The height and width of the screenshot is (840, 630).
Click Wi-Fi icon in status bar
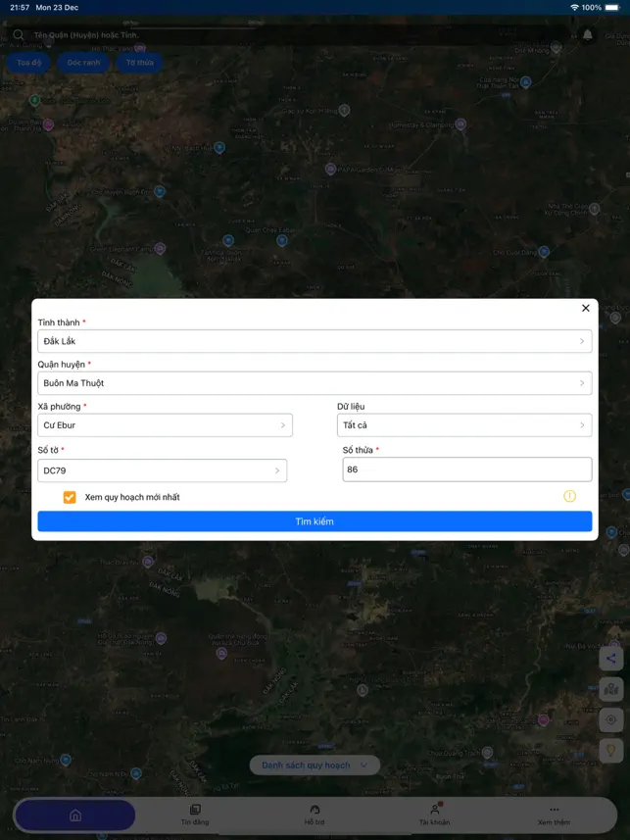pyautogui.click(x=574, y=8)
